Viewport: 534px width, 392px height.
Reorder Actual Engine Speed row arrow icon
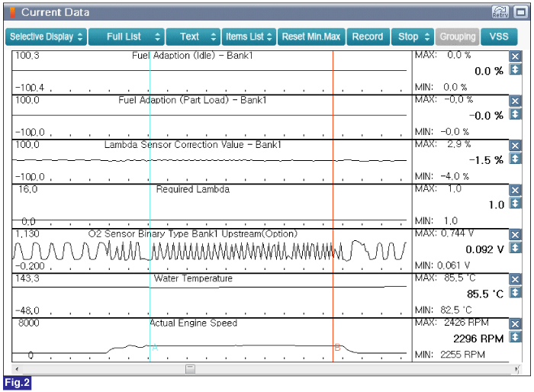515,337
